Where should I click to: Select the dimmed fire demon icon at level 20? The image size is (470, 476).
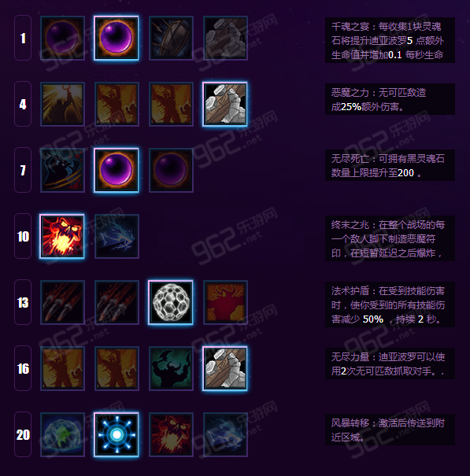171,434
